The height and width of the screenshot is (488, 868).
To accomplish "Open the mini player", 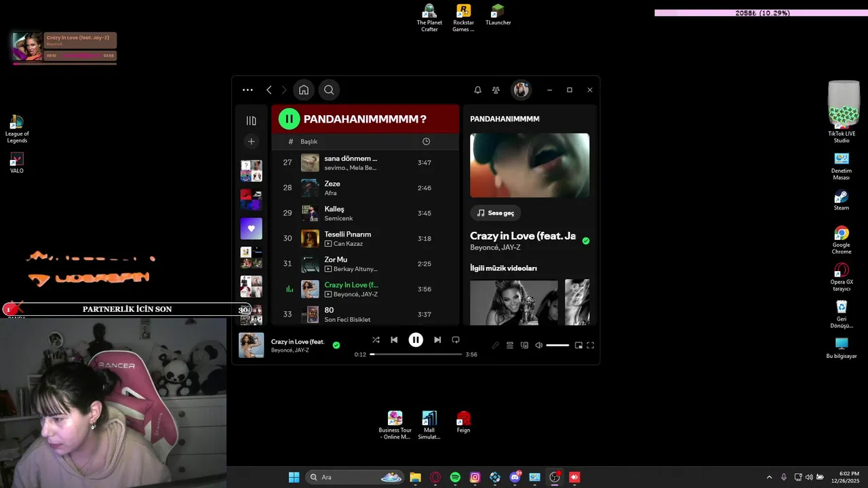I will (x=578, y=345).
